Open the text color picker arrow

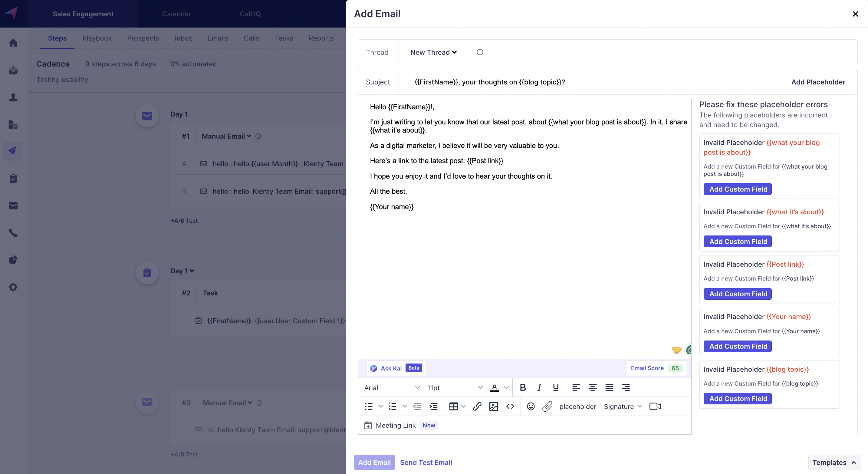point(506,387)
